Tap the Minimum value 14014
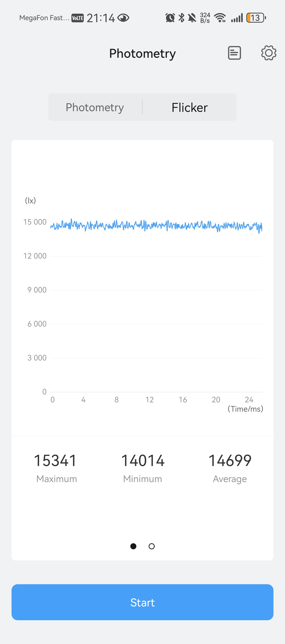285x644 pixels. tap(143, 461)
